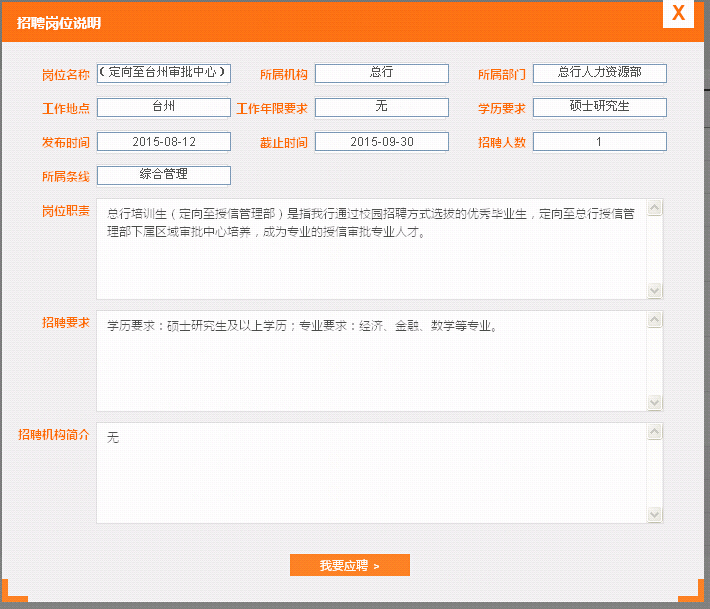Click the 岗位名称 input field

[164, 73]
